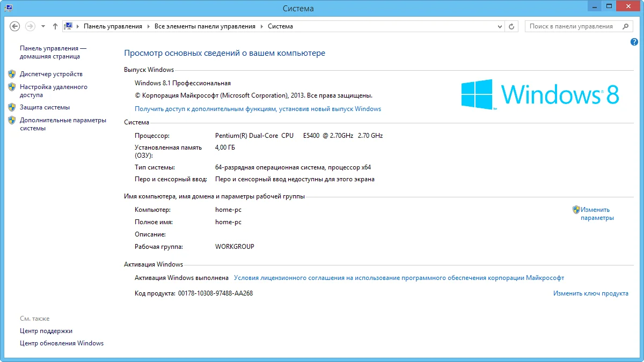Click shield icon beside 'Изменить параметры'
This screenshot has width=644, height=362.
(576, 210)
